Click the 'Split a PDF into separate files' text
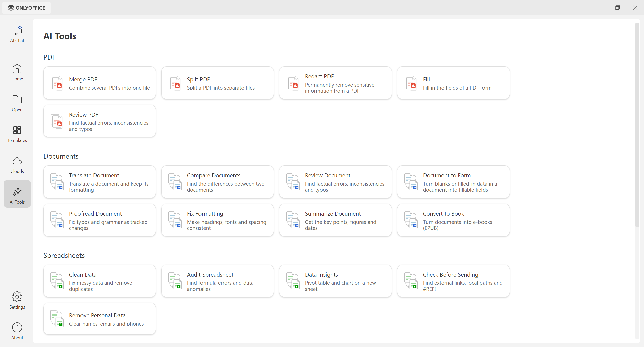644x347 pixels. [221, 88]
